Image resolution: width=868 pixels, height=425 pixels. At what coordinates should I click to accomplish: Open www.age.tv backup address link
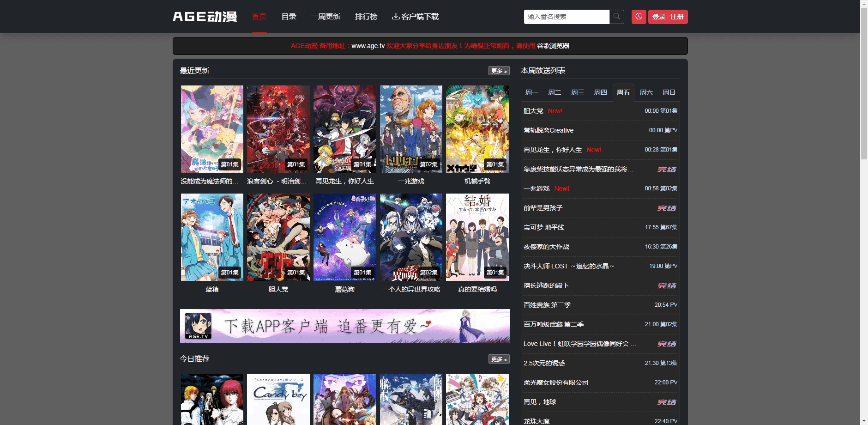[368, 46]
